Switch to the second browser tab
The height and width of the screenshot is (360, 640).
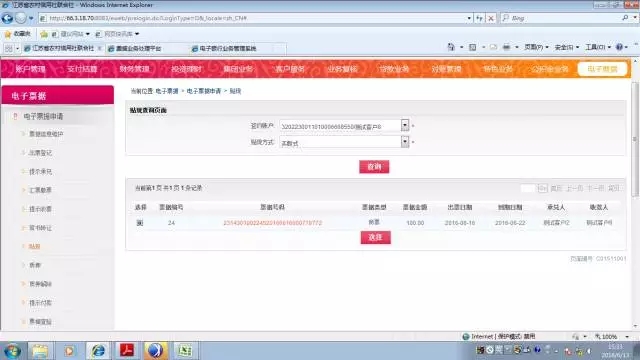point(139,49)
